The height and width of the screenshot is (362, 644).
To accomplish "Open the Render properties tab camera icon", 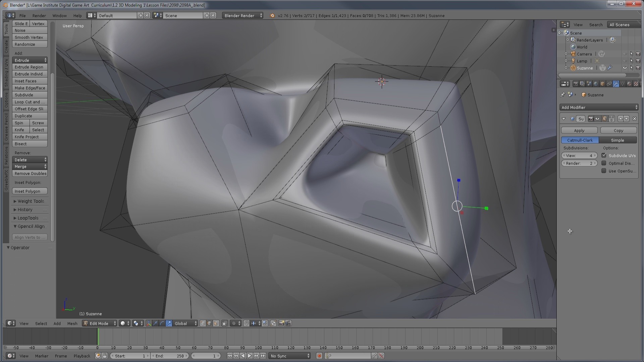I will (x=576, y=84).
